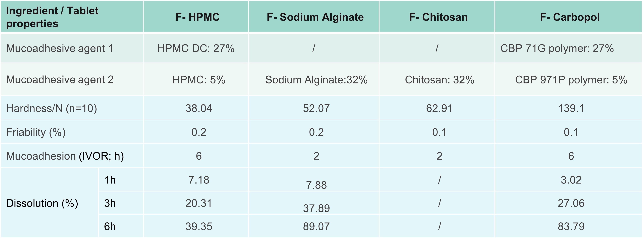Click the CBP 71G polymer: 27% cell

click(557, 49)
